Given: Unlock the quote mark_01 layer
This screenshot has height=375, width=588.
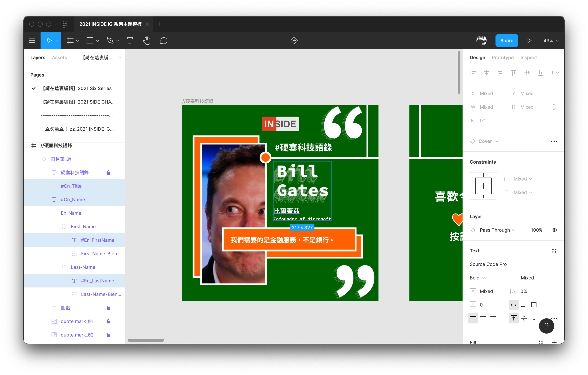Looking at the screenshot, I should pyautogui.click(x=108, y=321).
